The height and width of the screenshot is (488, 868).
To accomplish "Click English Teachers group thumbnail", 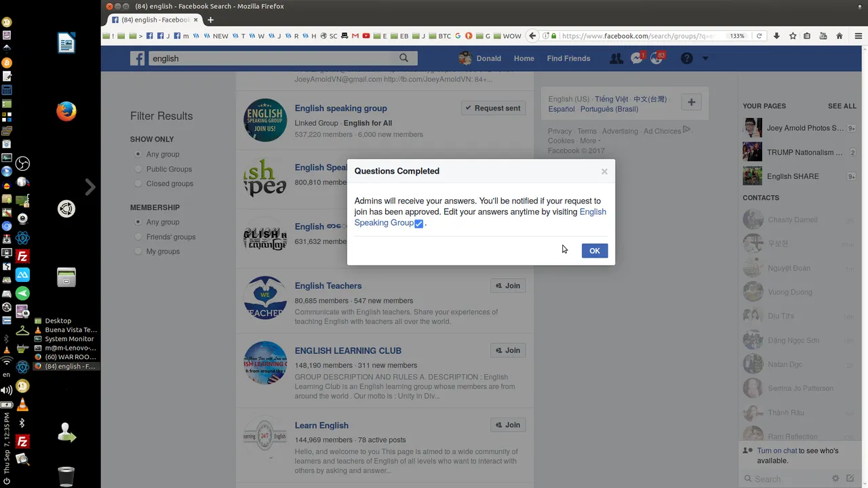I will click(265, 298).
